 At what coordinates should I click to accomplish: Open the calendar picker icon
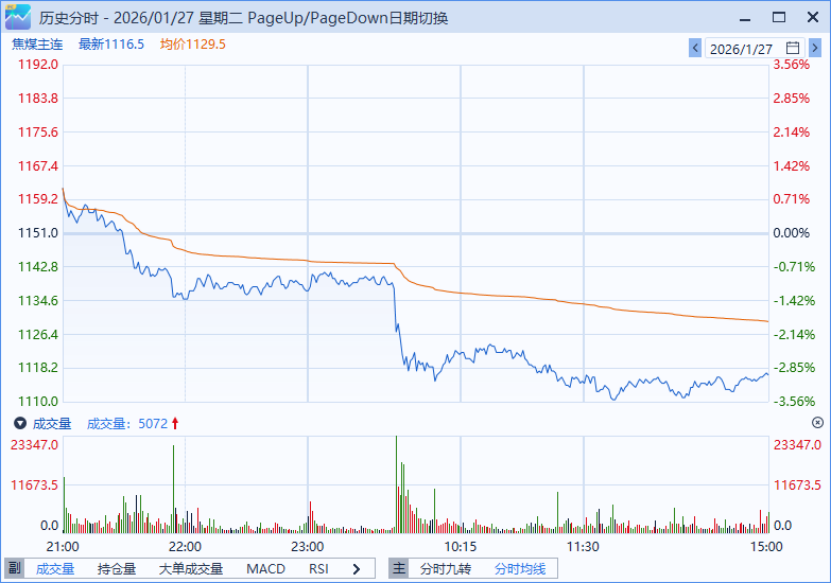(x=792, y=48)
